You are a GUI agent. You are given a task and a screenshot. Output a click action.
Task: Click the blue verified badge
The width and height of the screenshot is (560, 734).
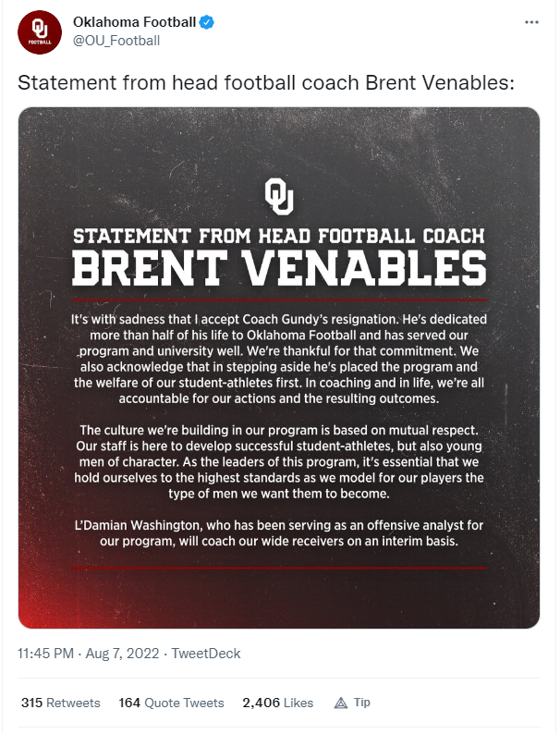point(207,22)
